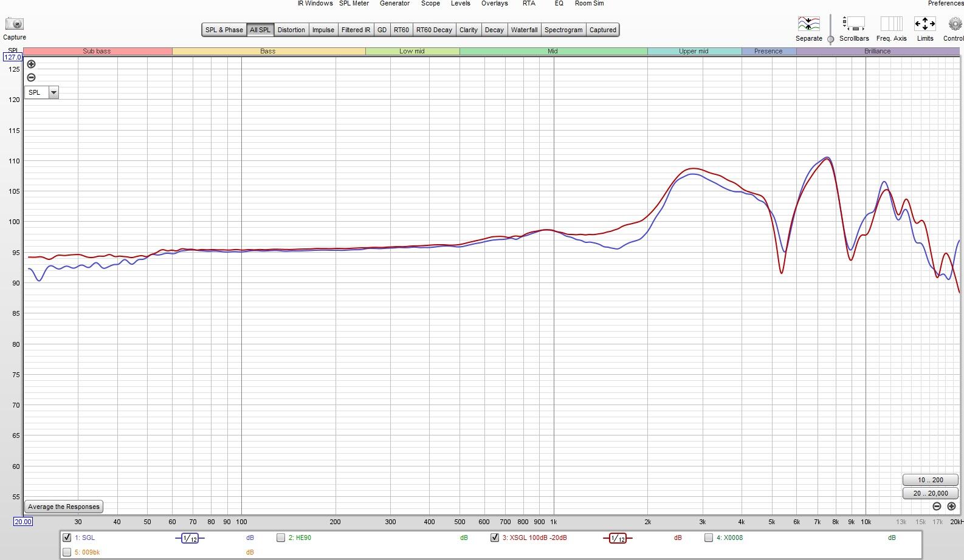Switch to the Waterfall tab

pyautogui.click(x=524, y=30)
